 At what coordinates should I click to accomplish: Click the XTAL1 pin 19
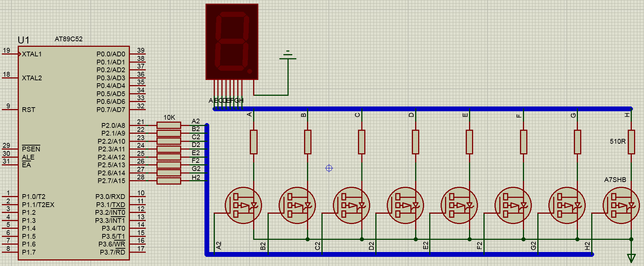click(x=10, y=54)
